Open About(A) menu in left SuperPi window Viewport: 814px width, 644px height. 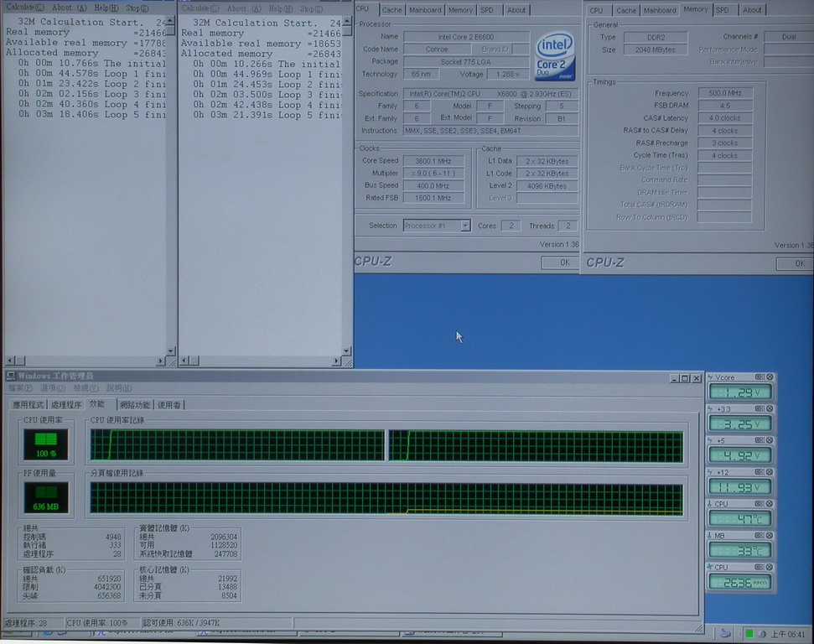pos(69,8)
